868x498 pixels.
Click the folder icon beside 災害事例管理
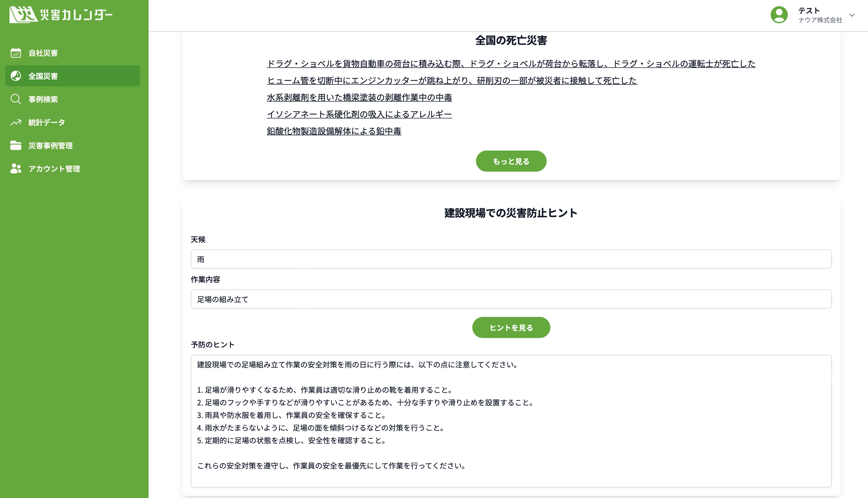tap(16, 145)
